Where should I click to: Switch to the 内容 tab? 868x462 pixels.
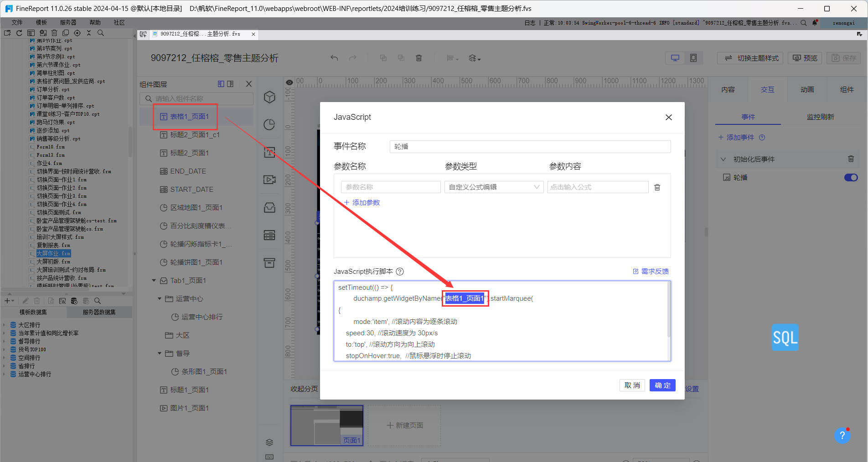[728, 90]
